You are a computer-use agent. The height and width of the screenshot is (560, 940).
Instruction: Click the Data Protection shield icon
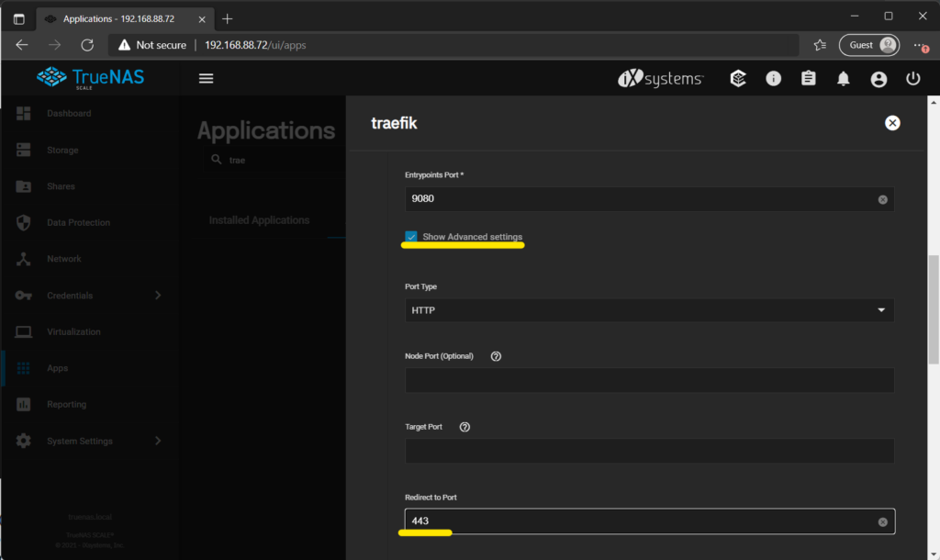pyautogui.click(x=23, y=222)
